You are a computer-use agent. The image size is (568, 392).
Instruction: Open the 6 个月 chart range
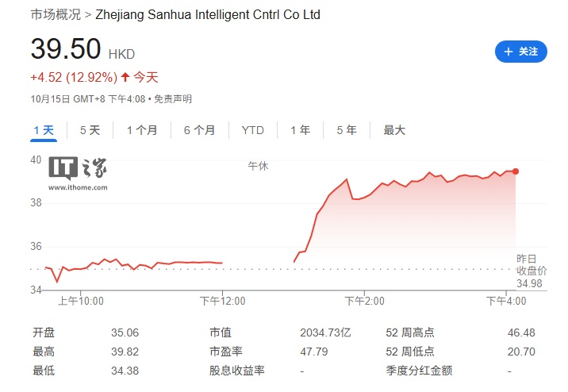click(199, 130)
